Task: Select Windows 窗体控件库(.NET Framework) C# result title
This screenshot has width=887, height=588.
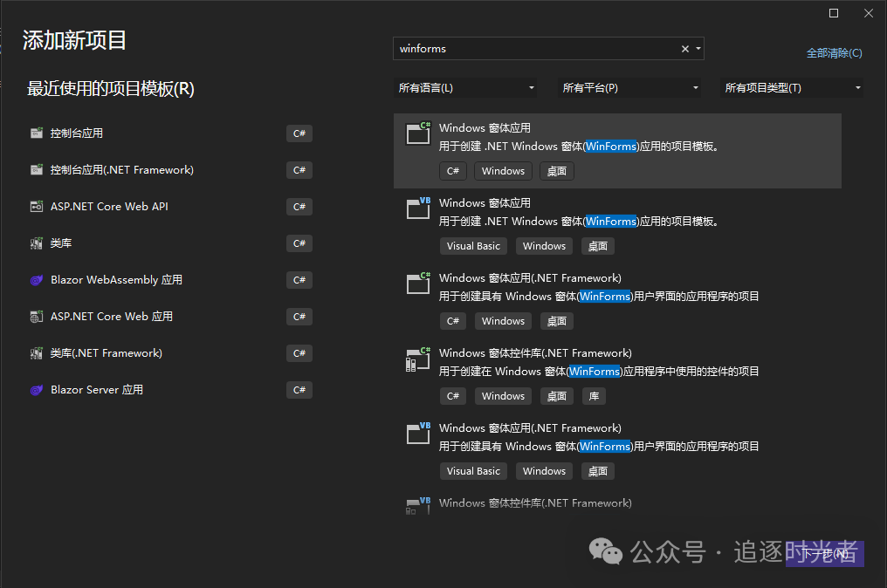Action: tap(535, 353)
